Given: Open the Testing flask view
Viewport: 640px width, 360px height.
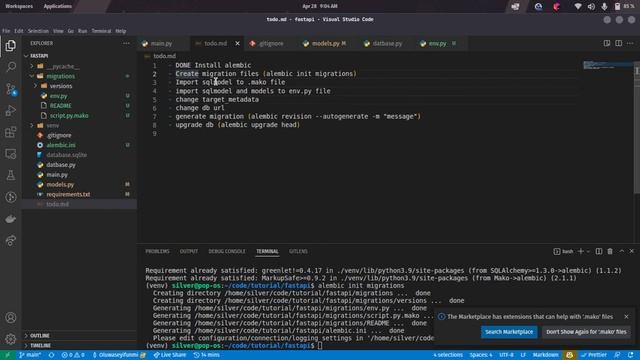Looking at the screenshot, I should (x=11, y=176).
